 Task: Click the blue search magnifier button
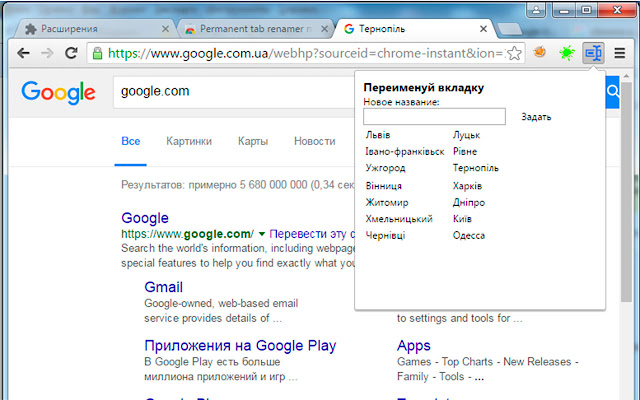pyautogui.click(x=612, y=91)
